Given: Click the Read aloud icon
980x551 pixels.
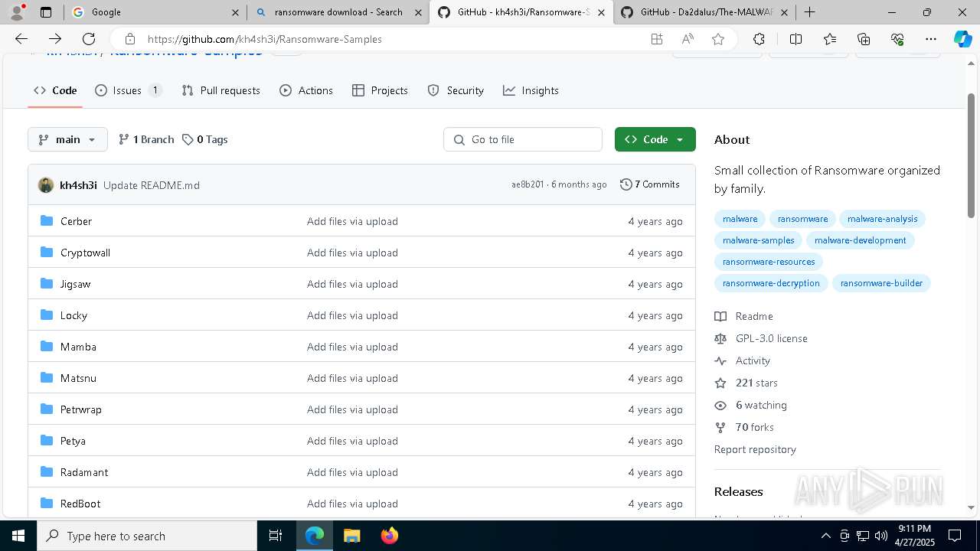Looking at the screenshot, I should pos(688,39).
